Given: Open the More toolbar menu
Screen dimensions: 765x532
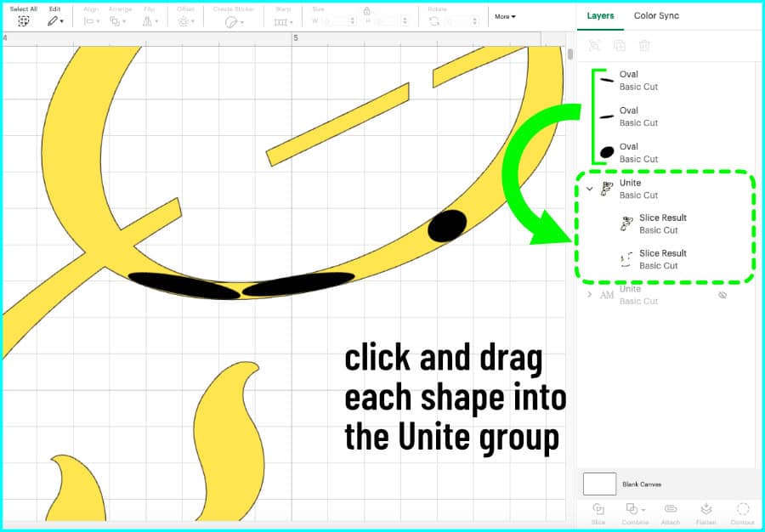Looking at the screenshot, I should (x=505, y=17).
